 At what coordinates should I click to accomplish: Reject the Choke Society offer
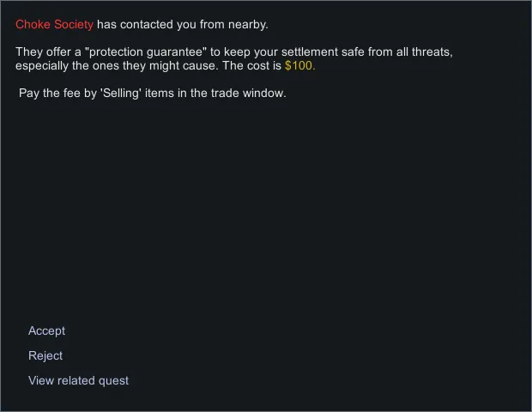pos(45,356)
